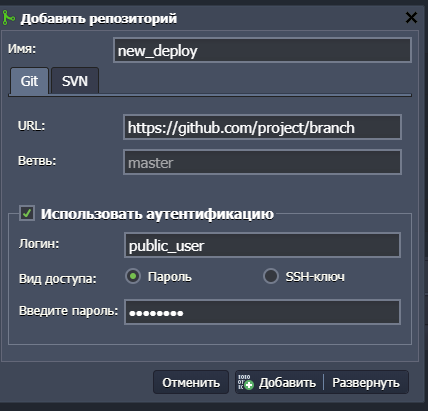Focus the Введите пароль masked field

pos(262,312)
